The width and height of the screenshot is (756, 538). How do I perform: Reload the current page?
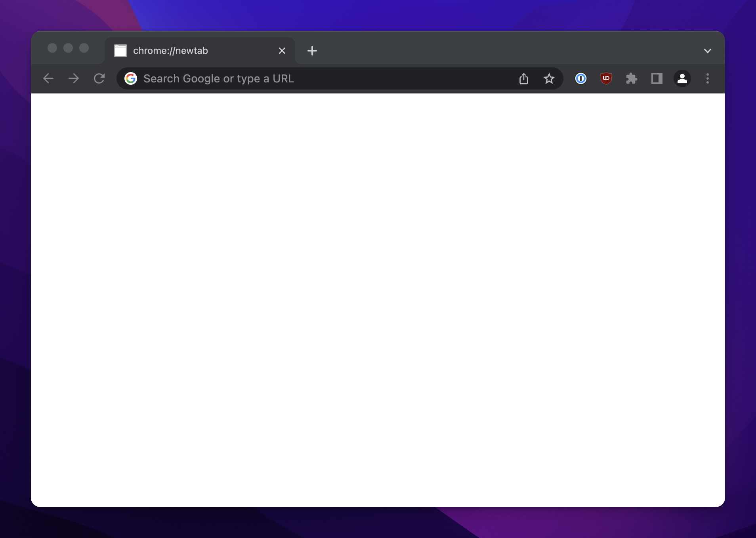tap(99, 78)
